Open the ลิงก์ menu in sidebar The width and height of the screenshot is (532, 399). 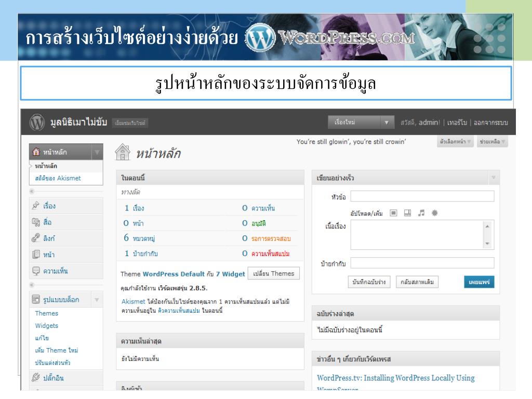pyautogui.click(x=48, y=238)
